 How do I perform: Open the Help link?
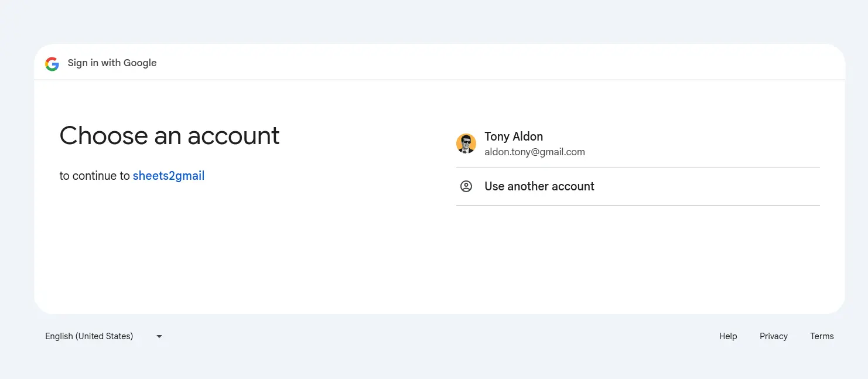pos(728,336)
